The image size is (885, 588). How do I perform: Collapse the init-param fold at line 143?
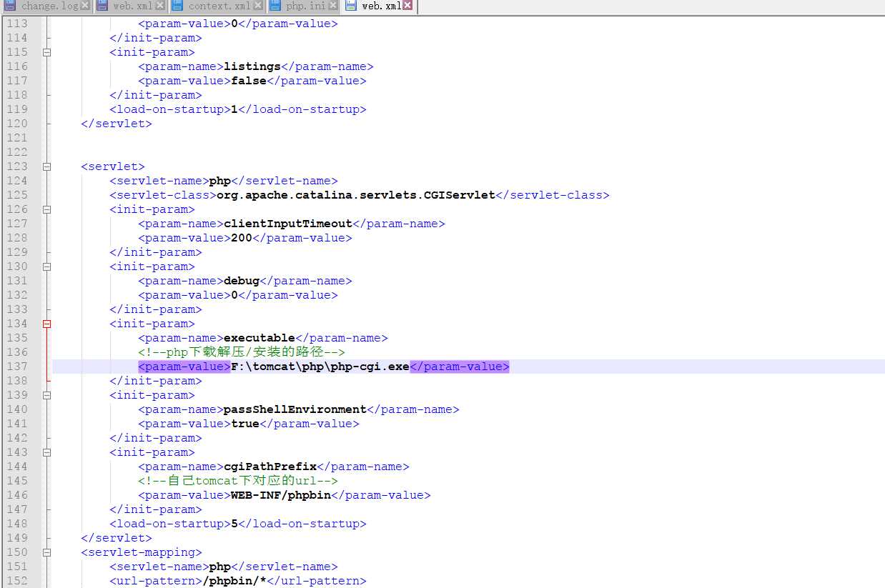point(47,452)
